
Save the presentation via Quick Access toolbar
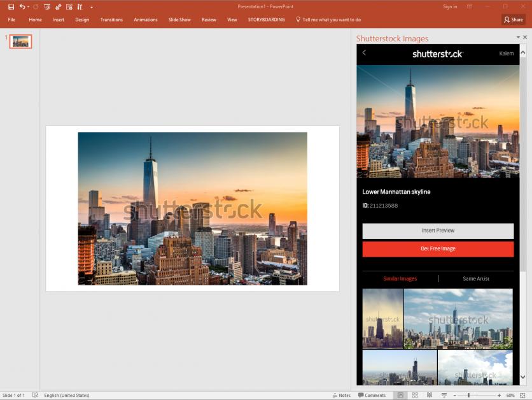tap(11, 7)
